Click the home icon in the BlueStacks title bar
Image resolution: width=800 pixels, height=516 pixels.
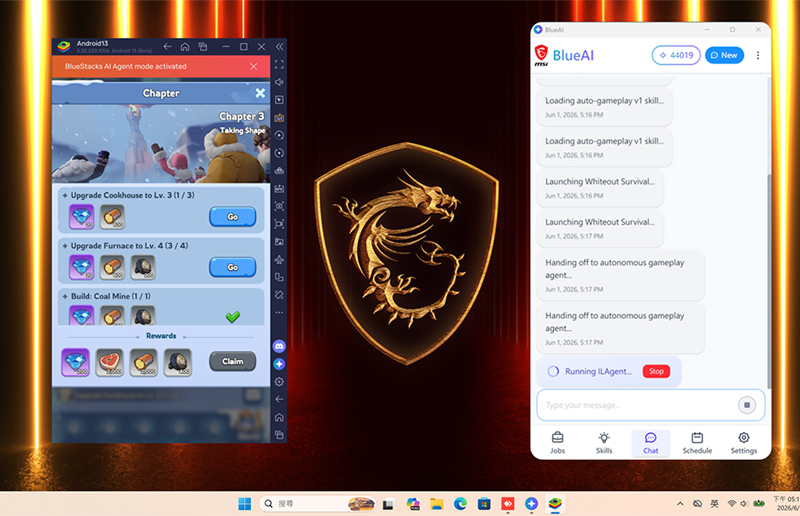coord(185,46)
